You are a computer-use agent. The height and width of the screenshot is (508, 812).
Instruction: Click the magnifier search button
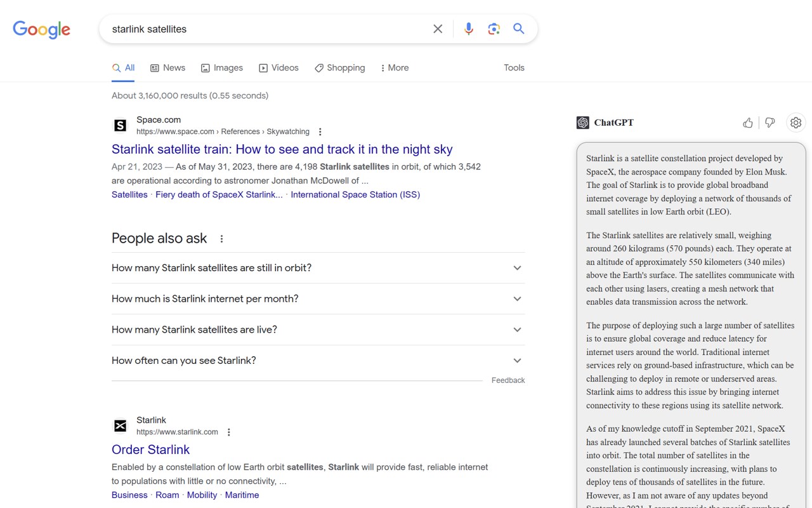(519, 29)
